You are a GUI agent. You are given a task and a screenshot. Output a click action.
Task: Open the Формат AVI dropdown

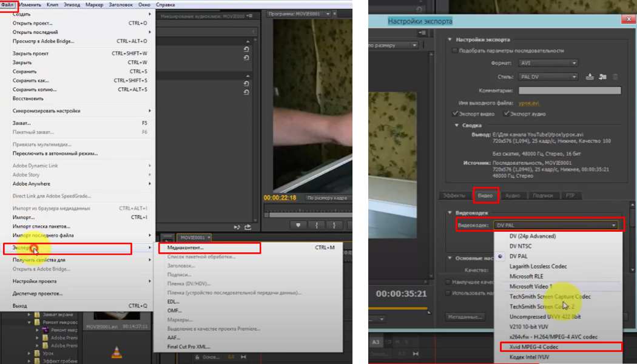548,63
